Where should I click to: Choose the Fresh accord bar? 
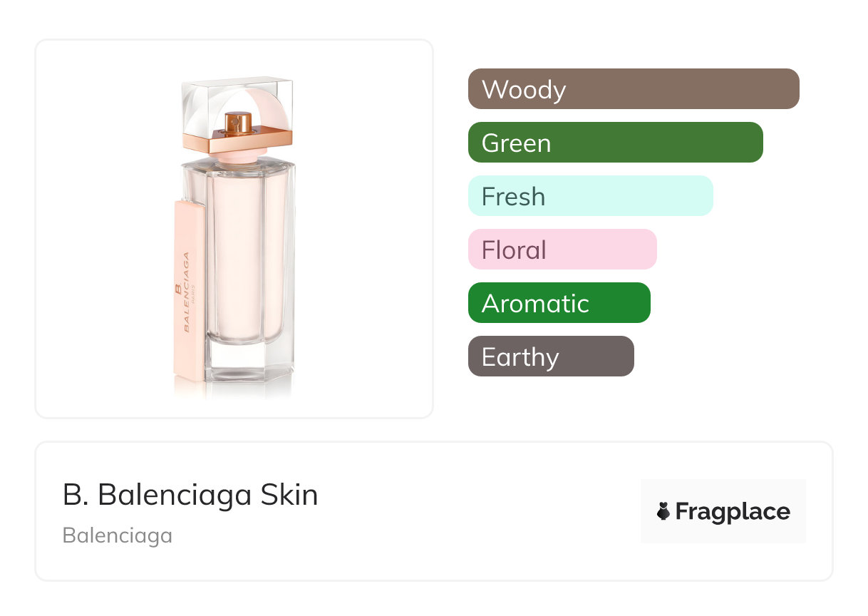tap(590, 196)
